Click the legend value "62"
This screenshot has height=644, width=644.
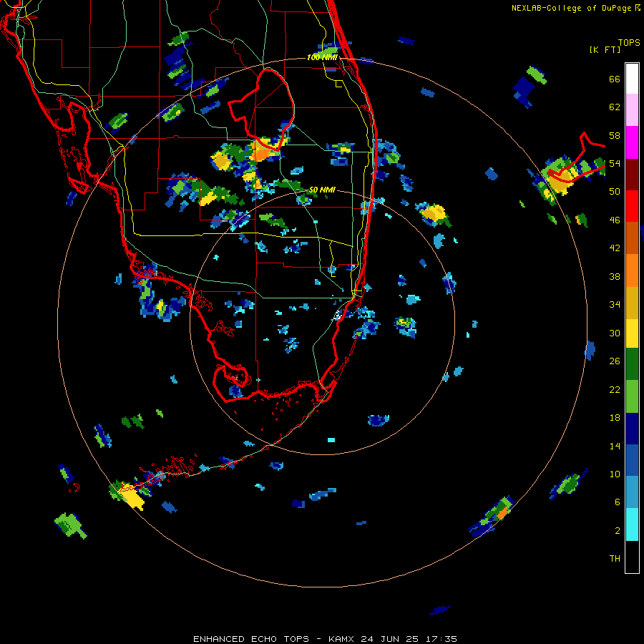[615, 107]
